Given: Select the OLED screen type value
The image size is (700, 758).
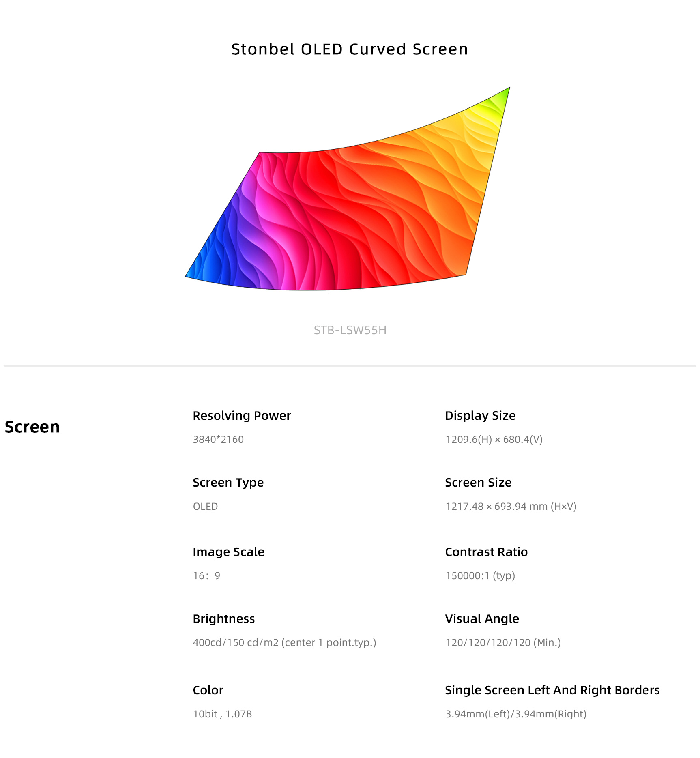Looking at the screenshot, I should pyautogui.click(x=205, y=507).
